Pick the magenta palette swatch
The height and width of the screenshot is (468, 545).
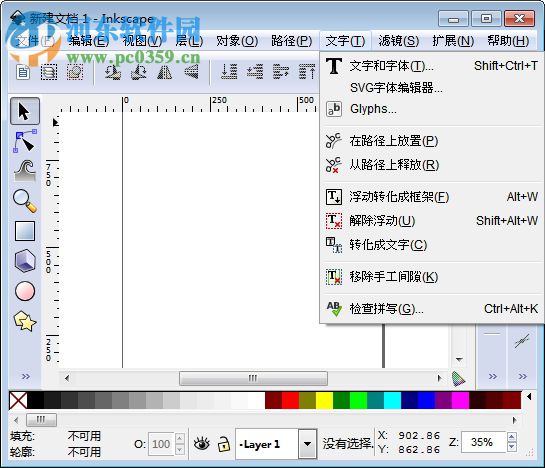[461, 401]
